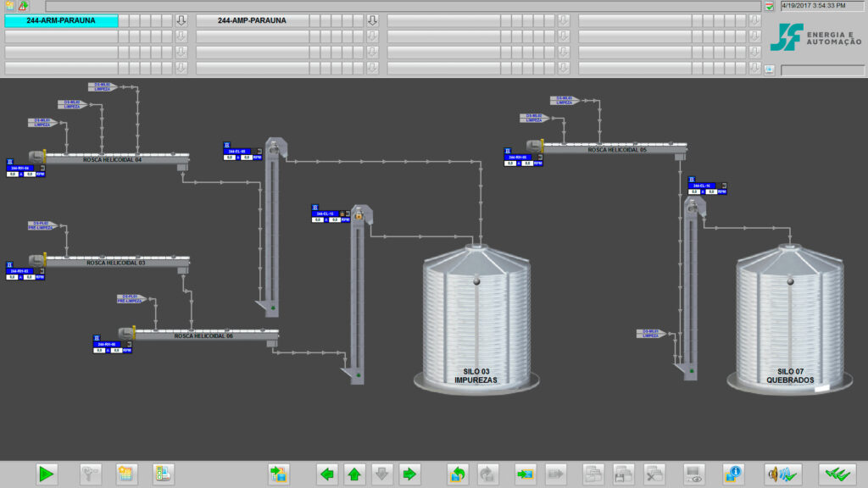Select the 244-AMP-PARAUNA area tab
The width and height of the screenshot is (868, 488).
[252, 20]
